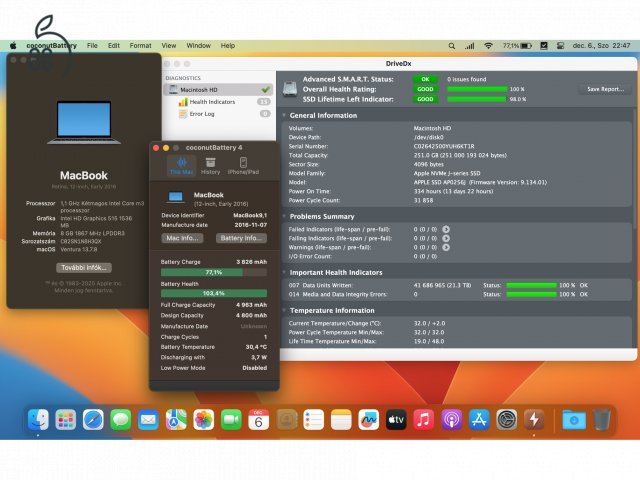Open the Apple menu
The height and width of the screenshot is (480, 640).
pyautogui.click(x=13, y=46)
